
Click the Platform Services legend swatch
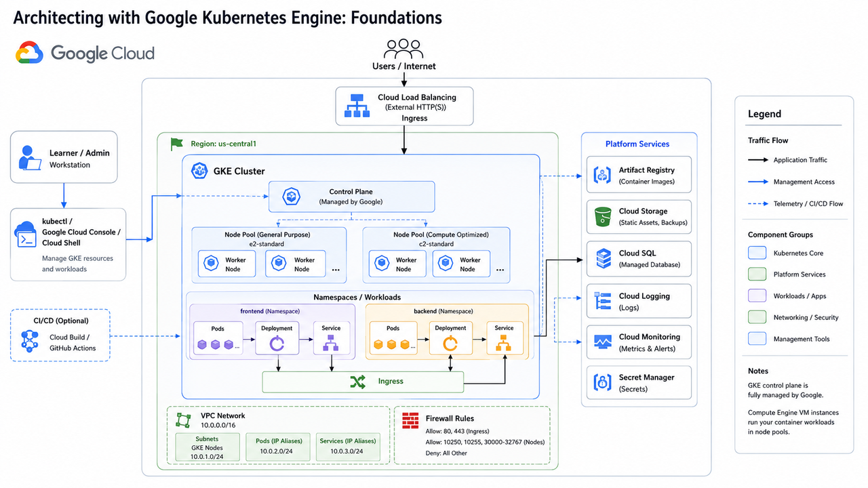pyautogui.click(x=757, y=274)
